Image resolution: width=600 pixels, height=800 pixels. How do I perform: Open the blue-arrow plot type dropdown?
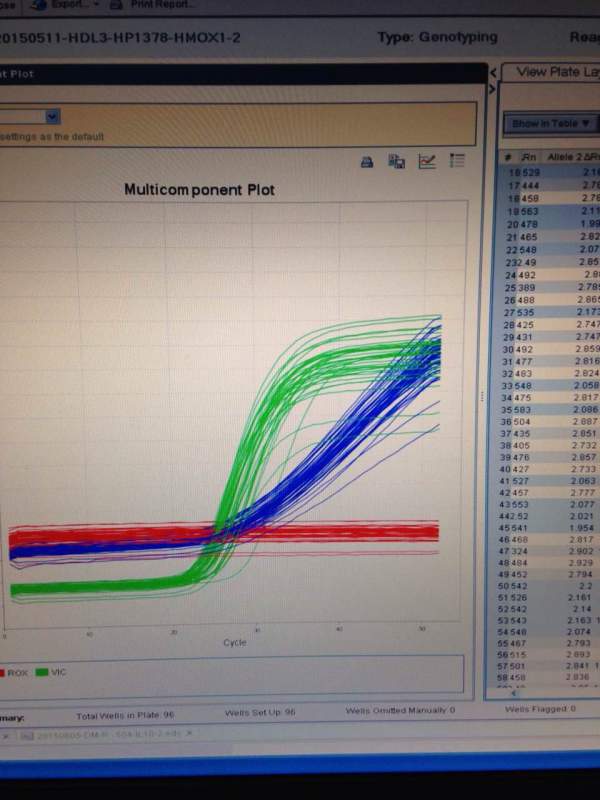click(52, 117)
